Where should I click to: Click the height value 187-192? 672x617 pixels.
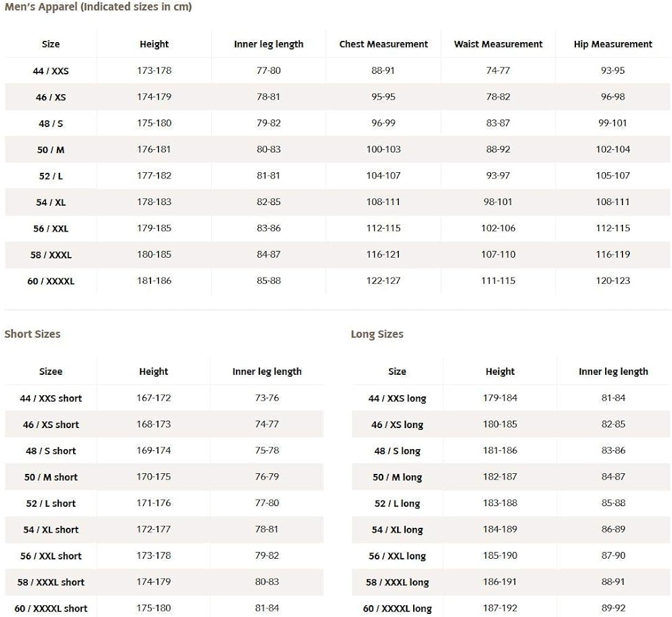coord(500,608)
